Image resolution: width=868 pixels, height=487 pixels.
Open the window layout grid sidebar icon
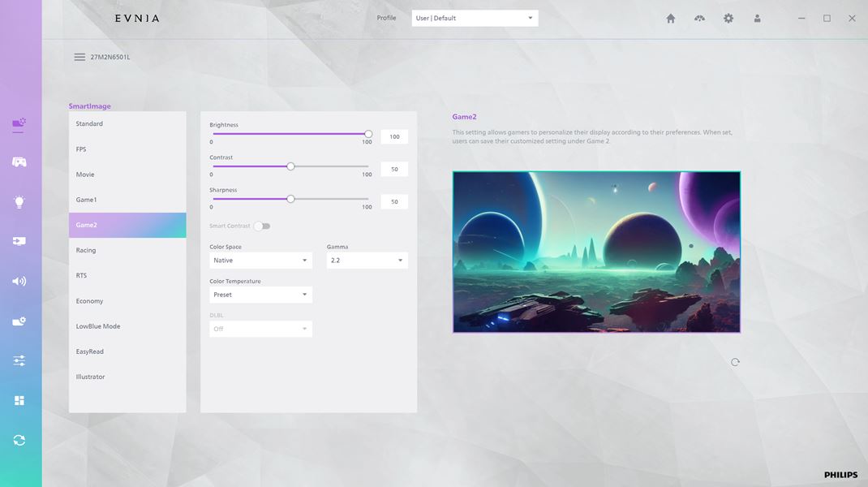19,401
